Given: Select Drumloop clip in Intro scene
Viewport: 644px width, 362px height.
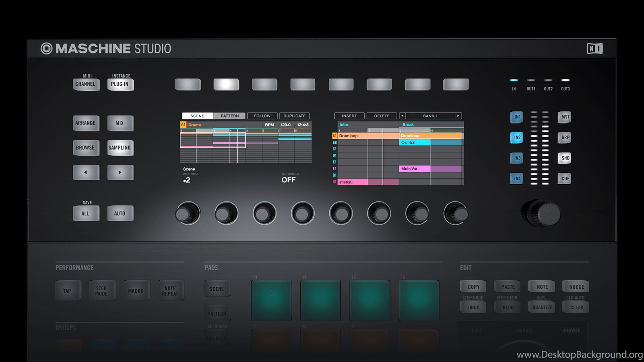Looking at the screenshot, I should click(368, 136).
